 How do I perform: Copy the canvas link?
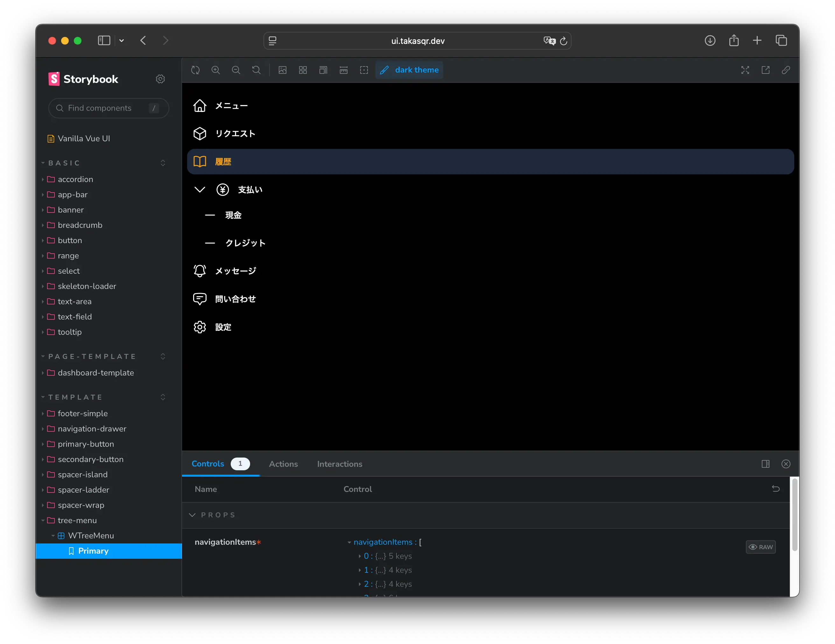coord(786,70)
